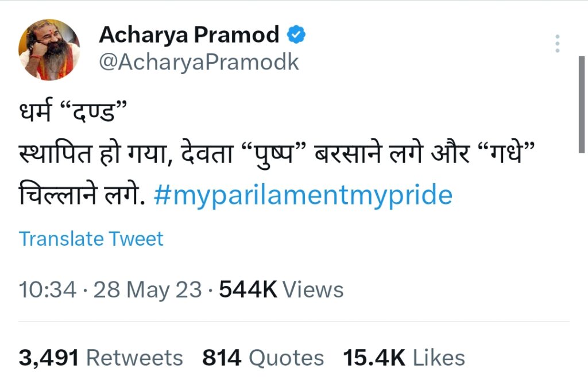The height and width of the screenshot is (383, 588).
Task: Open the #myparilamentmypride hashtag
Action: (303, 196)
